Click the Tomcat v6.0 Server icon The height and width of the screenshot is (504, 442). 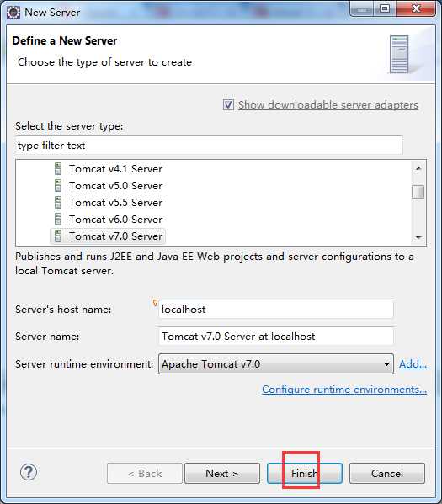(x=58, y=220)
